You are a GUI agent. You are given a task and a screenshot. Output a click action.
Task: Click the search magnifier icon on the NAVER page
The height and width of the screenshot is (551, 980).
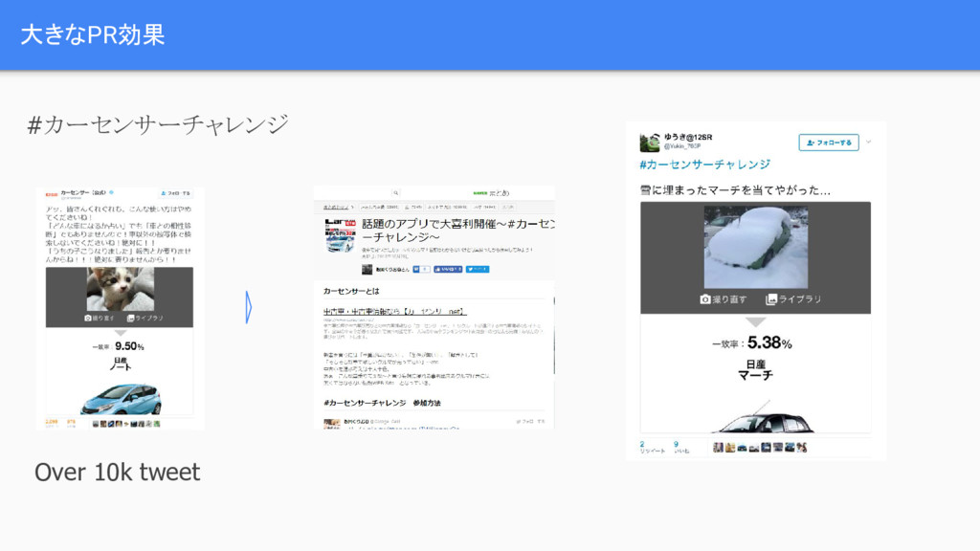[395, 193]
